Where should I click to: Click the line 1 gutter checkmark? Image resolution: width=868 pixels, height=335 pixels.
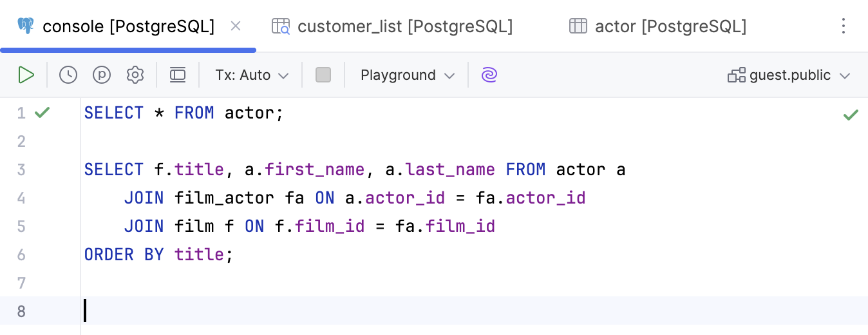click(42, 113)
